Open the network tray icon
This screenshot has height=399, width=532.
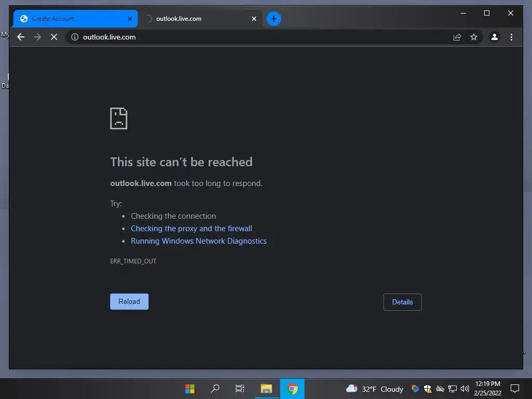453,389
